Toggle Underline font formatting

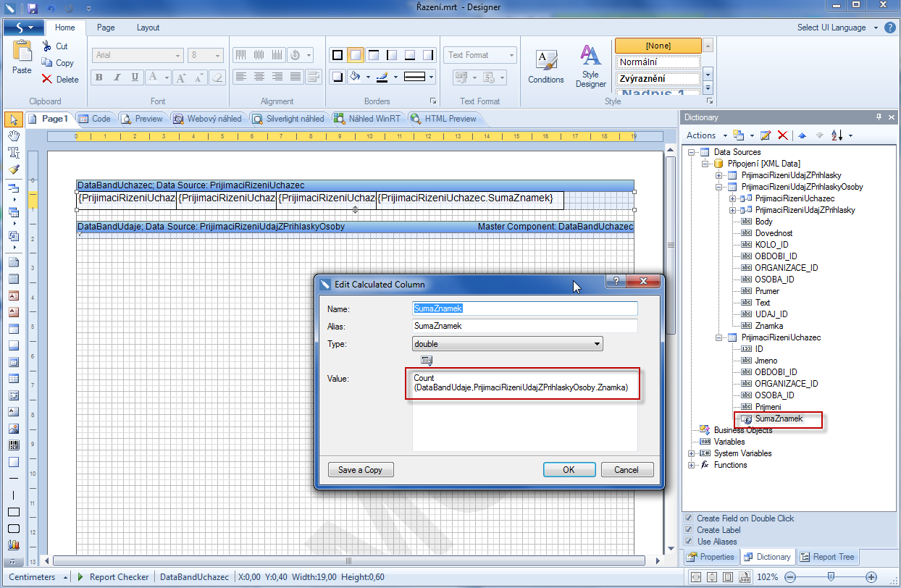[135, 77]
